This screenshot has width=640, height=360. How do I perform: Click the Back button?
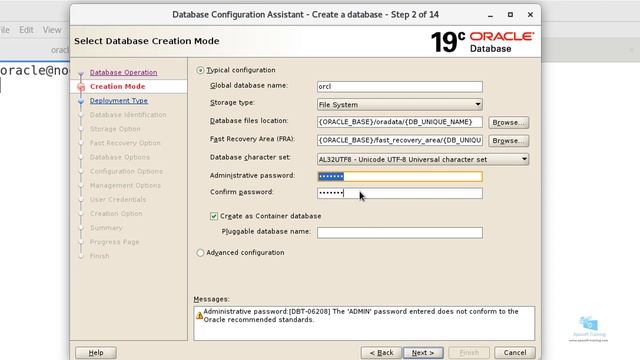[381, 353]
